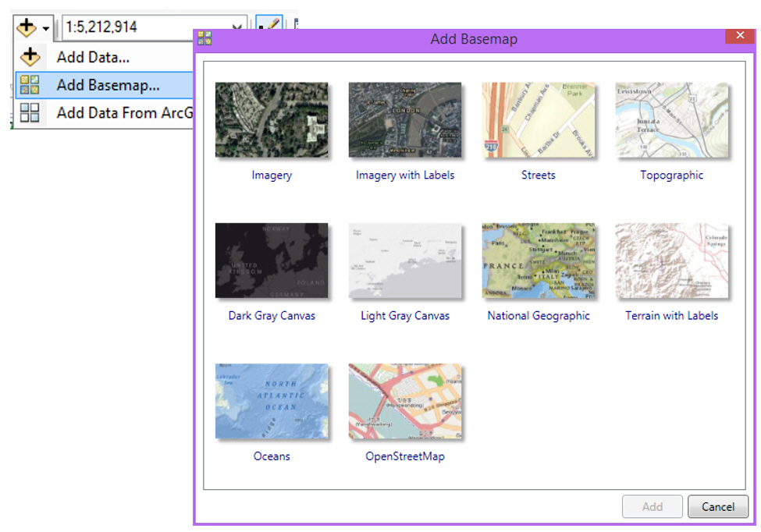Screen dimensions: 761x532
Task: Click the Topographic caption text
Action: 672,176
